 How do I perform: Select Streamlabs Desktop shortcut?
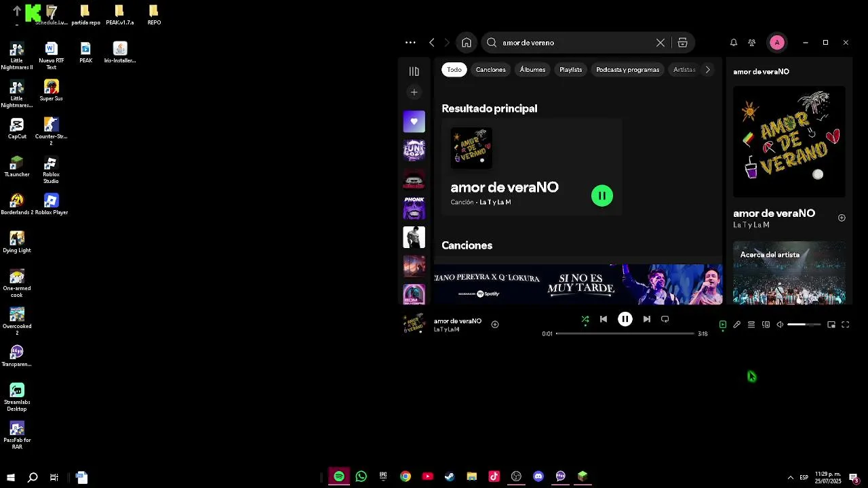coord(17,398)
